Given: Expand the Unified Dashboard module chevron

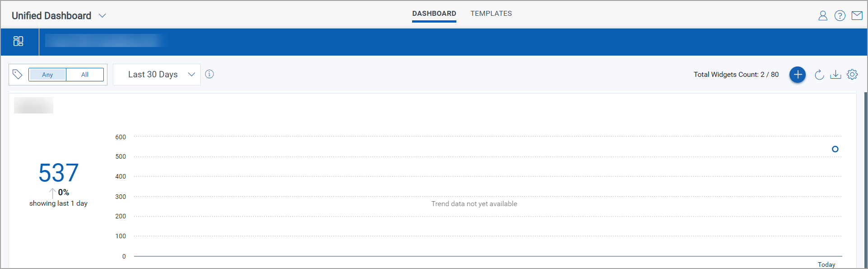Looking at the screenshot, I should pos(102,16).
